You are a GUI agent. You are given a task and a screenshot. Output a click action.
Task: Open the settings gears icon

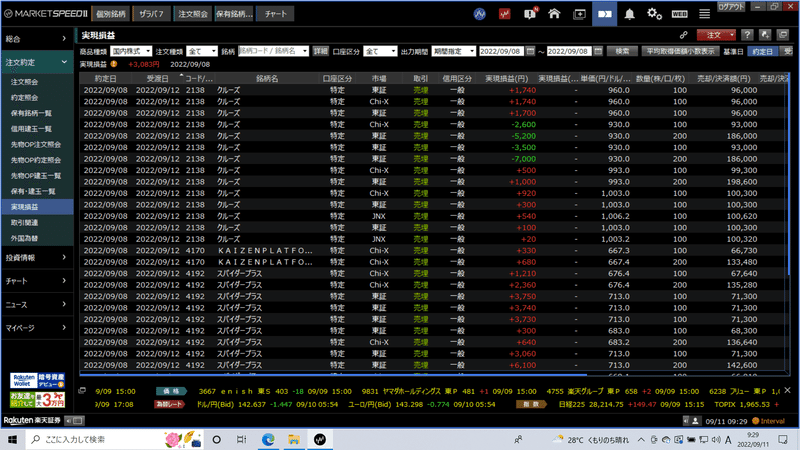(655, 14)
